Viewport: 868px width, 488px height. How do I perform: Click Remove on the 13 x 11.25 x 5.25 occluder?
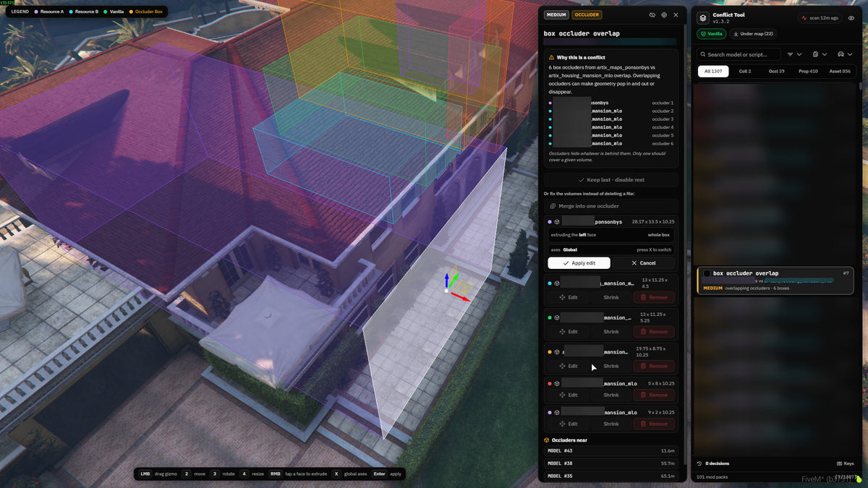(x=654, y=332)
